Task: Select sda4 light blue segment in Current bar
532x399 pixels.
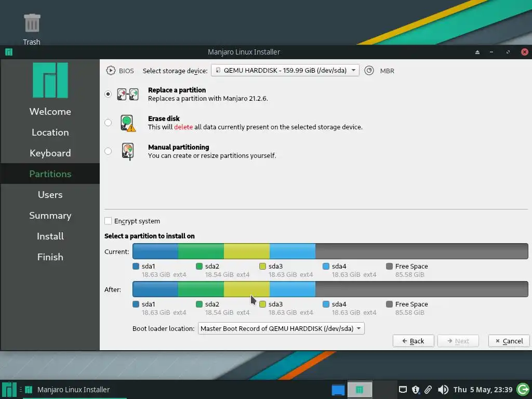Action: coord(292,251)
